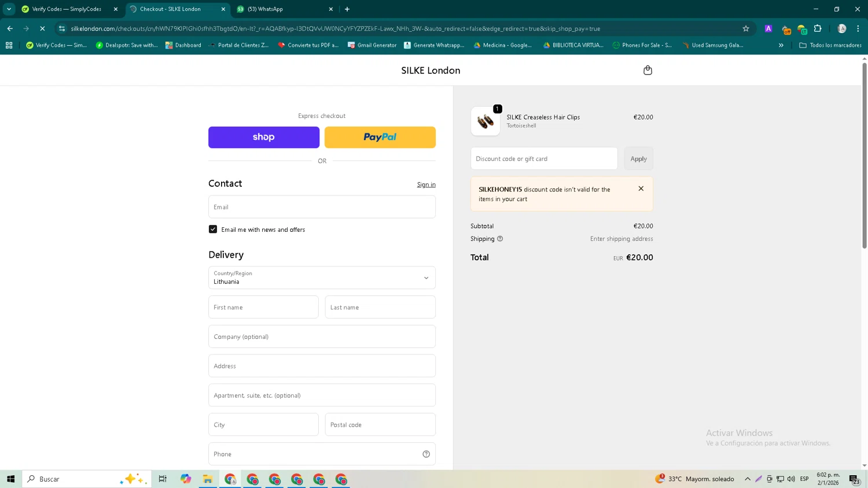Screen dimensions: 868x488
Task: Click the Sign in link
Action: pyautogui.click(x=426, y=184)
